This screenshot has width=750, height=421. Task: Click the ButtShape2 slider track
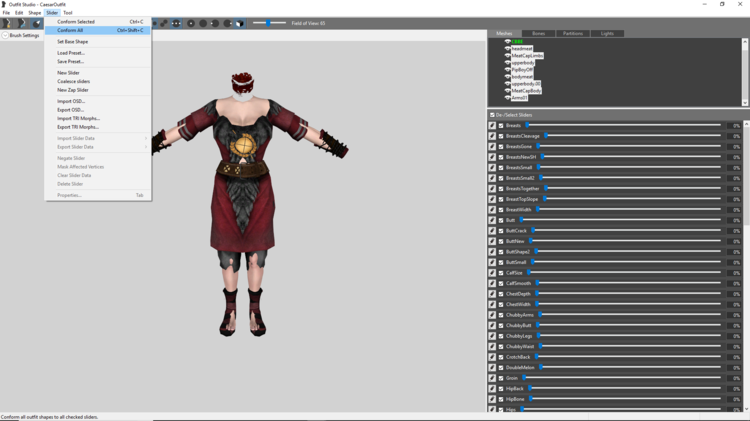tap(628, 252)
